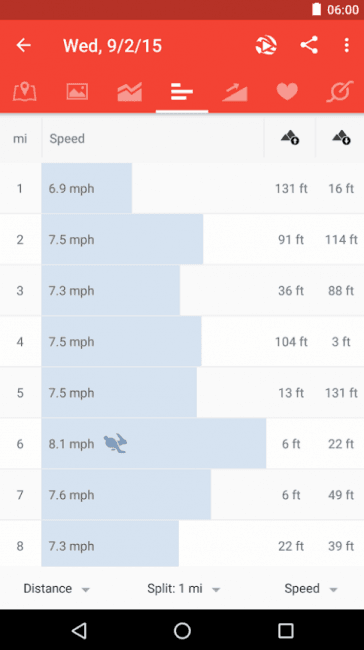Expand the Split: 1 mi dropdown
This screenshot has width=364, height=650.
pos(184,589)
